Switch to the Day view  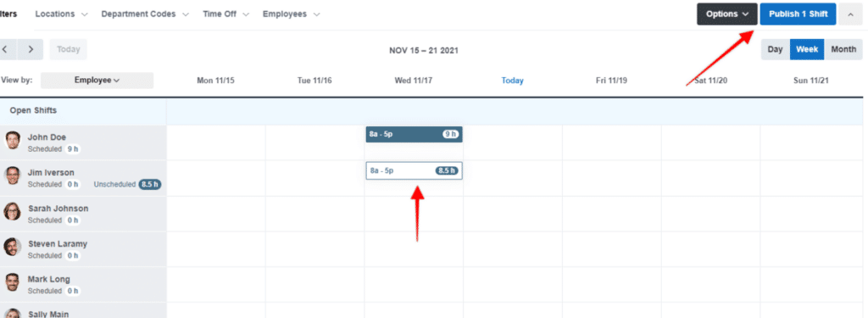pos(775,49)
